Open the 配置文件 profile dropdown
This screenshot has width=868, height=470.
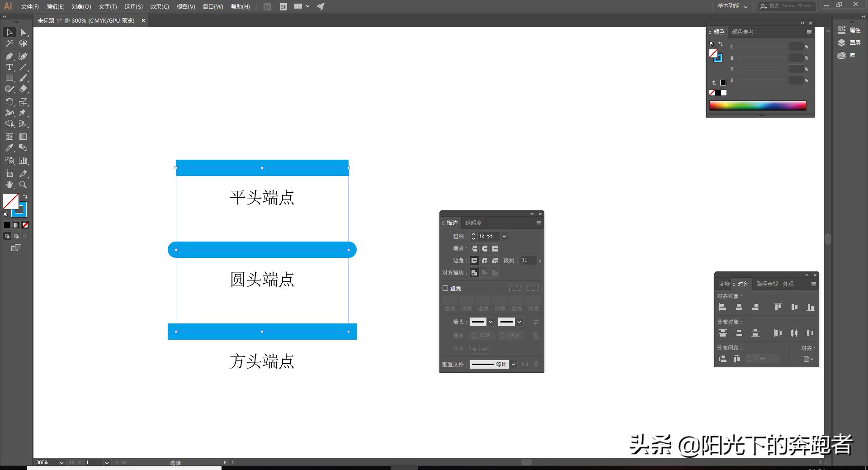pos(513,365)
